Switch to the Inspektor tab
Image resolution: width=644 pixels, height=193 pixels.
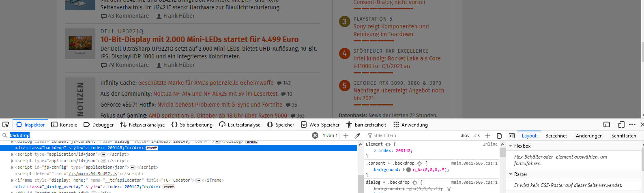(x=30, y=124)
